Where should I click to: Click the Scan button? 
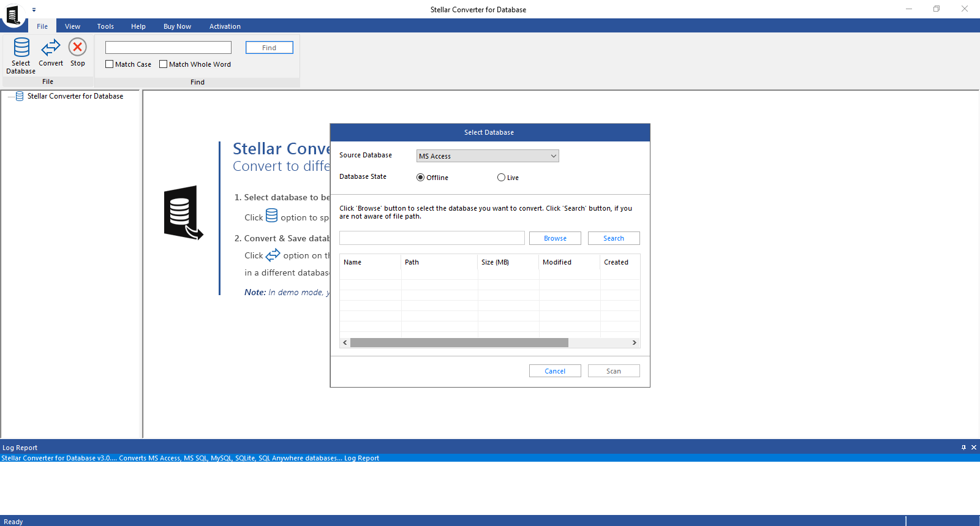[614, 371]
